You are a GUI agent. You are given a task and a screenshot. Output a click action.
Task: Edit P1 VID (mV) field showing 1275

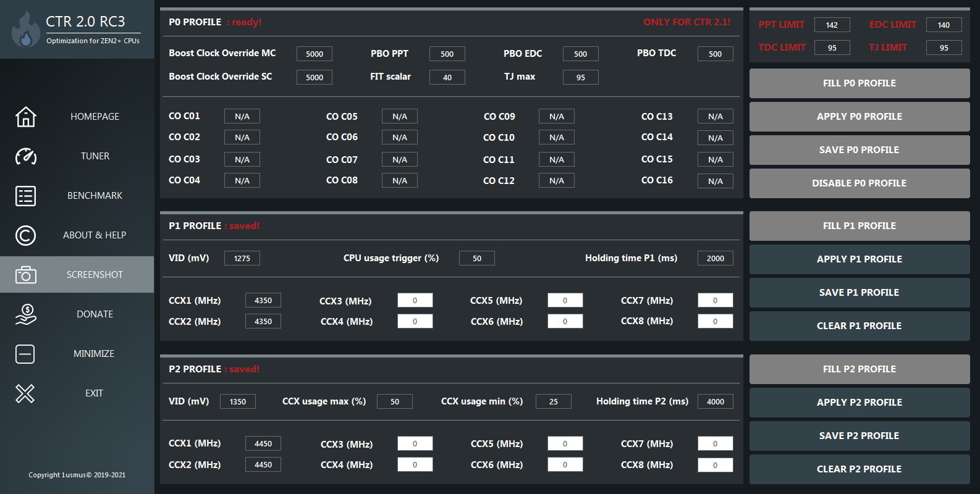coord(242,258)
